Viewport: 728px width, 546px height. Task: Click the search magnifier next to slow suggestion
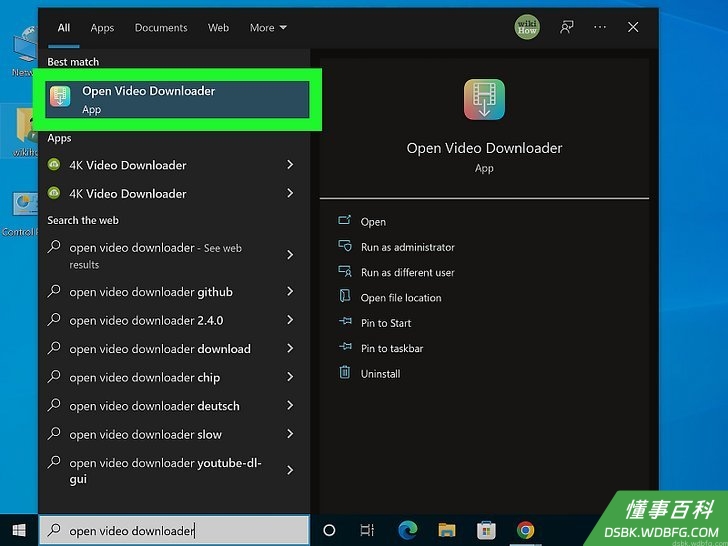click(54, 434)
